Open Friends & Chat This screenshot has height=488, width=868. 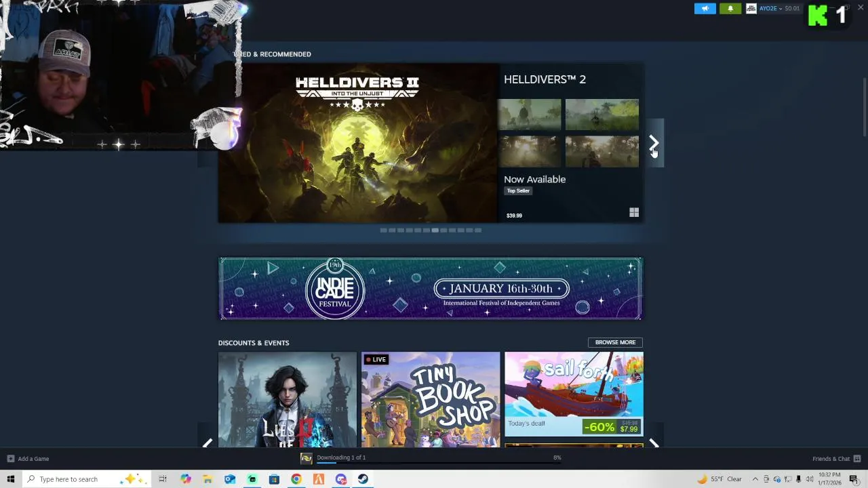(831, 459)
